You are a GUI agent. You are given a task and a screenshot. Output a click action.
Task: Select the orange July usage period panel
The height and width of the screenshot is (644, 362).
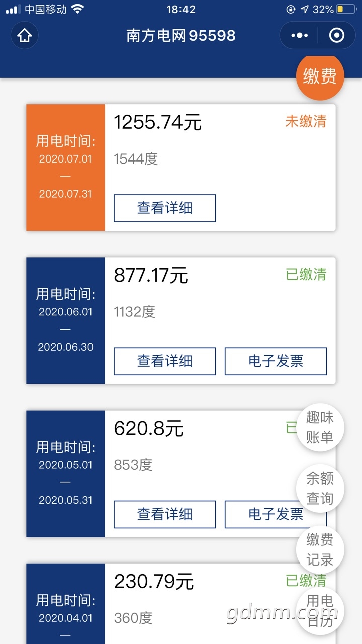[65, 168]
